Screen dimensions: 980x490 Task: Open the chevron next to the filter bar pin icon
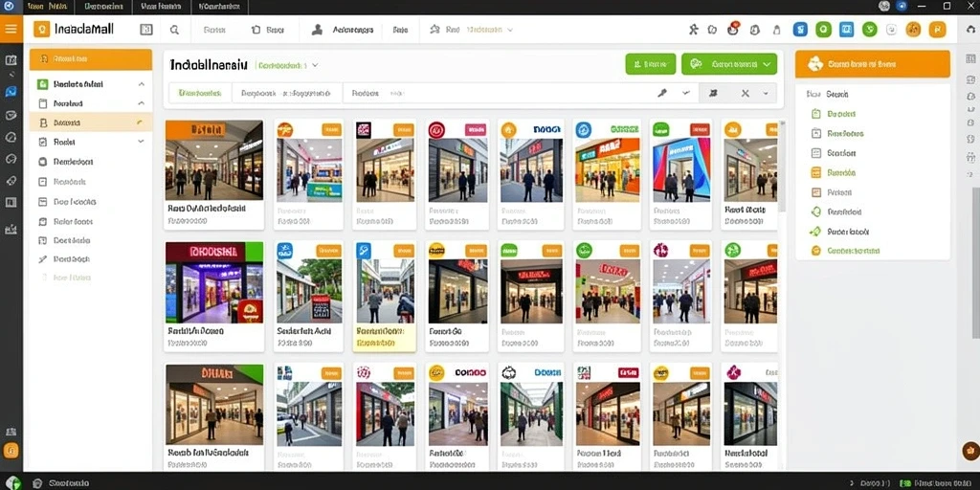[686, 93]
